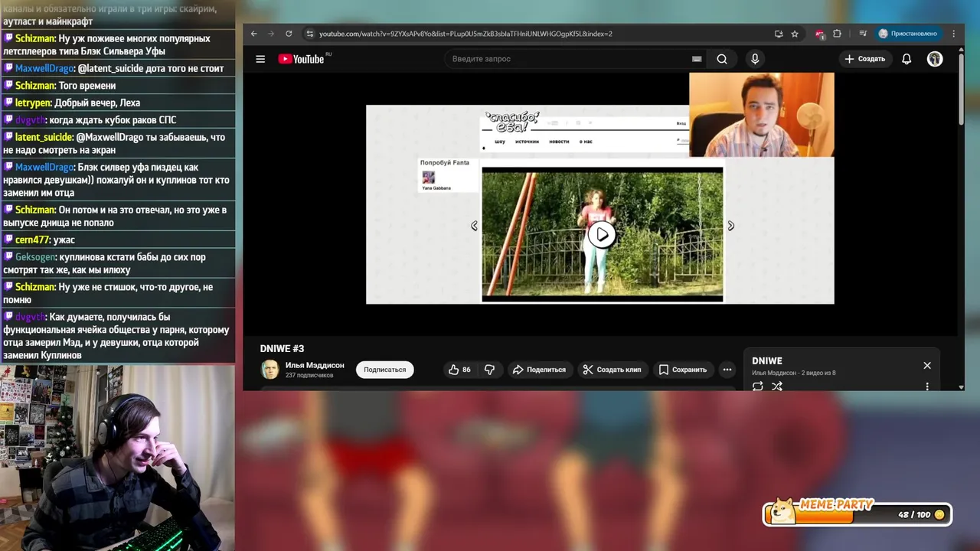This screenshot has width=980, height=551.
Task: Click the 'Подписаться' subscribe button
Action: (x=384, y=370)
